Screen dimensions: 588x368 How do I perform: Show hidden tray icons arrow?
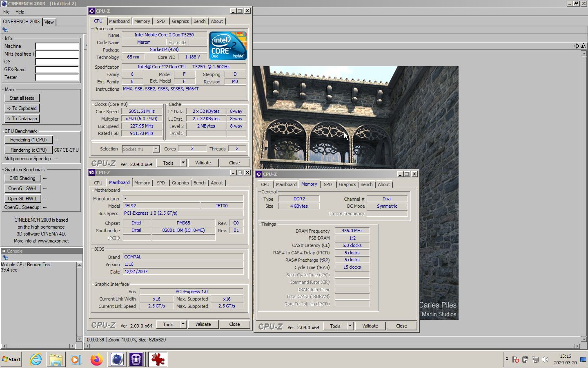click(507, 359)
